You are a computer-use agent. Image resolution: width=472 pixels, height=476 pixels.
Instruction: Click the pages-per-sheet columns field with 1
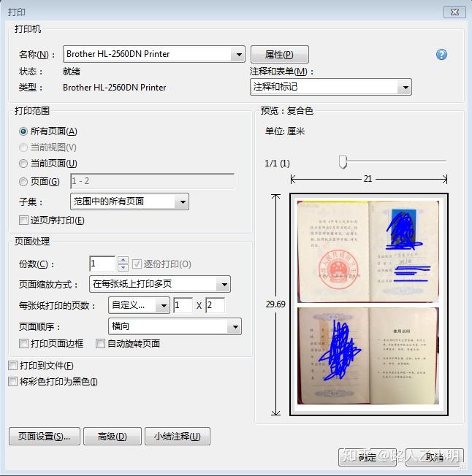point(183,305)
